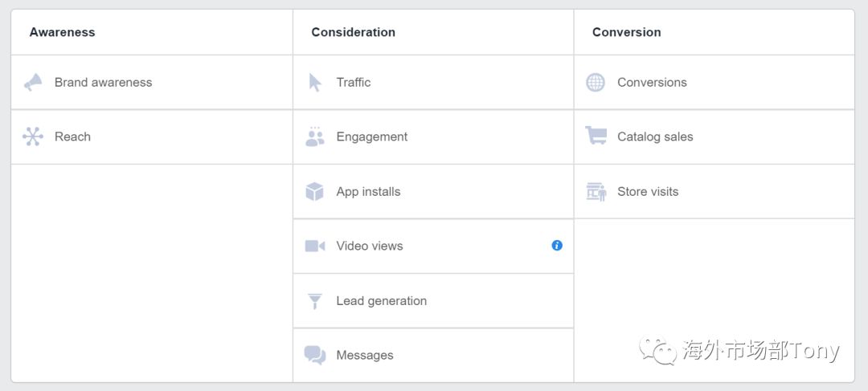Click the App installs box icon

tap(315, 192)
